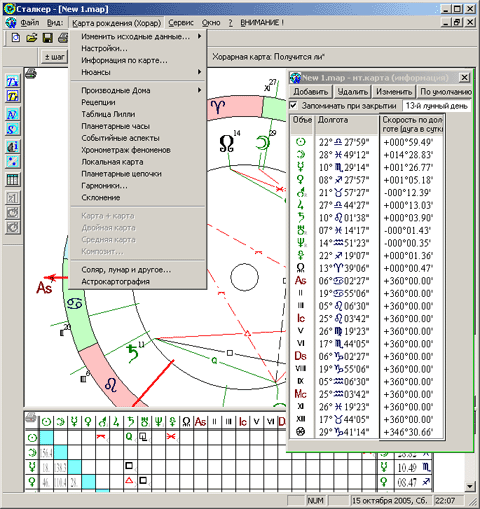Image resolution: width=480 pixels, height=509 pixels.
Task: Choose 'Информация по карте…' menu item
Action: tap(139, 60)
